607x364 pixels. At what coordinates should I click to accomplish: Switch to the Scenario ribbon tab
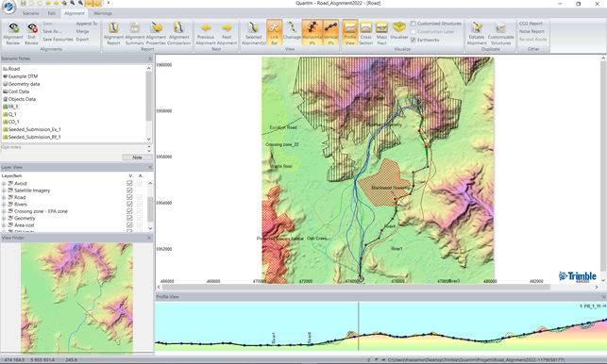[x=30, y=13]
